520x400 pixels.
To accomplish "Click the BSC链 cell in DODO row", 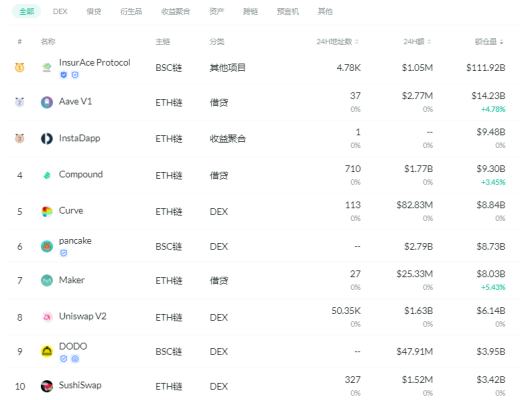I will tap(168, 352).
